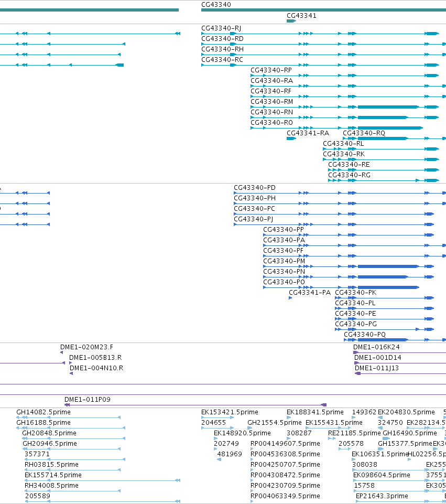
Task: Select protein CG43340-PF
Action: point(283,250)
